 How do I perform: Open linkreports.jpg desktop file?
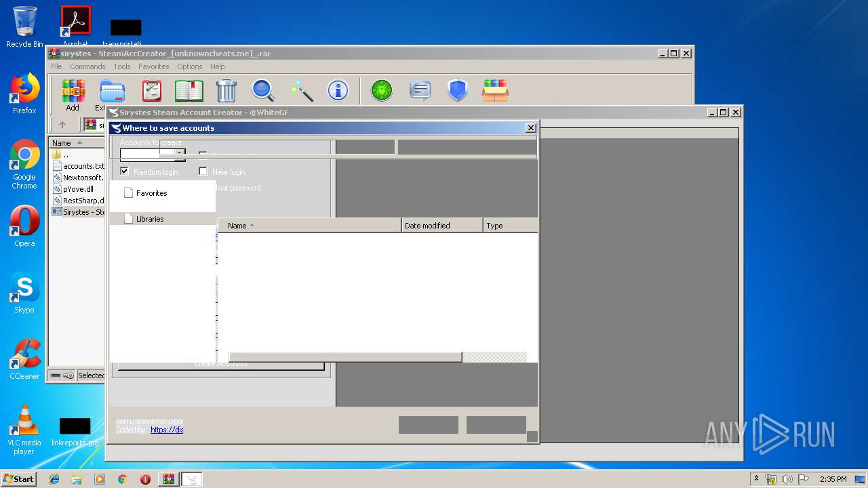click(75, 432)
